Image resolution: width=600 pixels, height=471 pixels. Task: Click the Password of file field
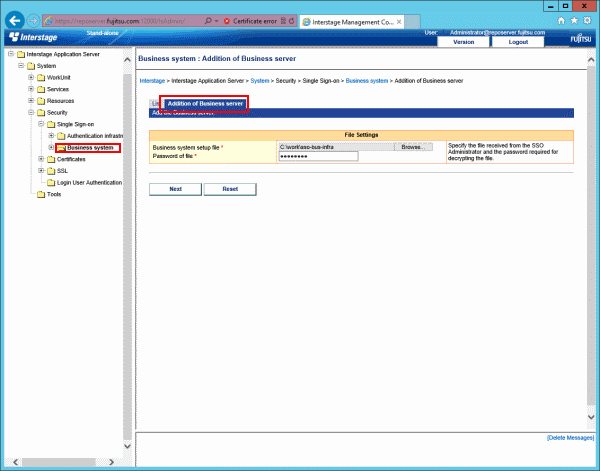coord(318,156)
